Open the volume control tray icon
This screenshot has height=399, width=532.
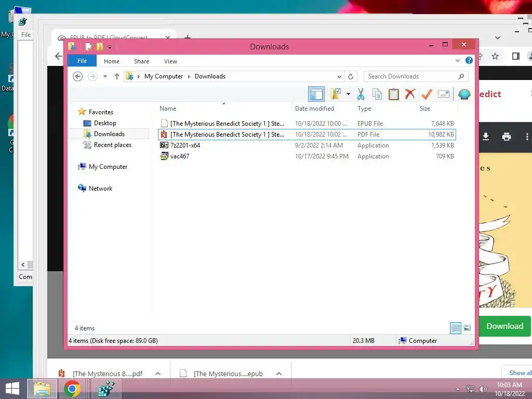pyautogui.click(x=483, y=389)
